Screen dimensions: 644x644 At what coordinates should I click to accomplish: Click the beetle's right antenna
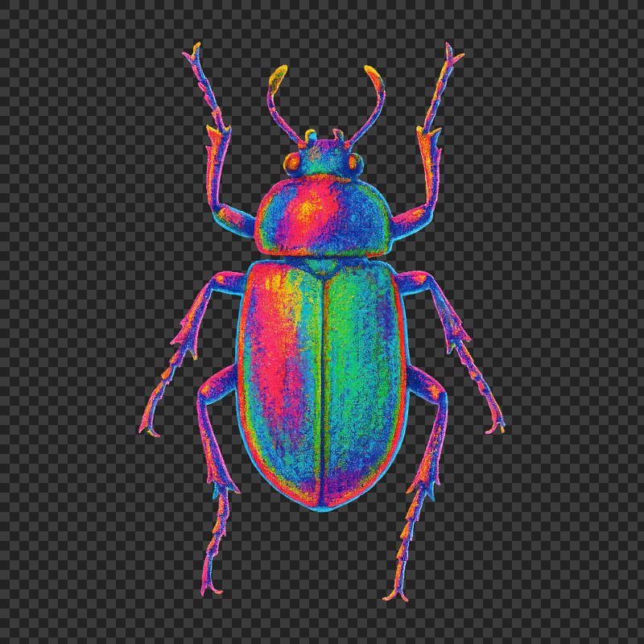click(370, 101)
